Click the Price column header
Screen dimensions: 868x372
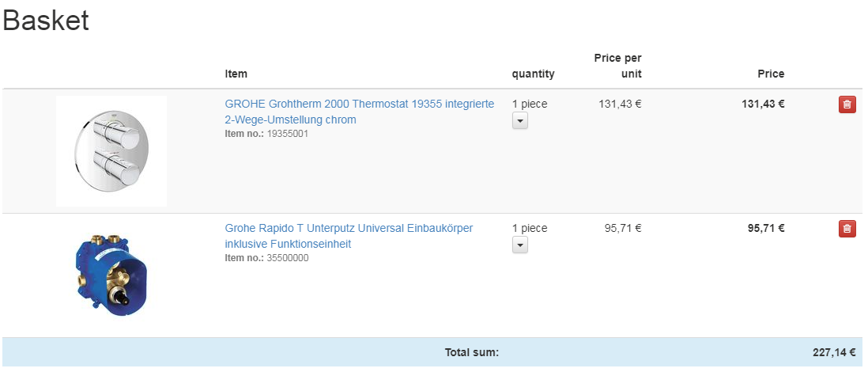[771, 74]
